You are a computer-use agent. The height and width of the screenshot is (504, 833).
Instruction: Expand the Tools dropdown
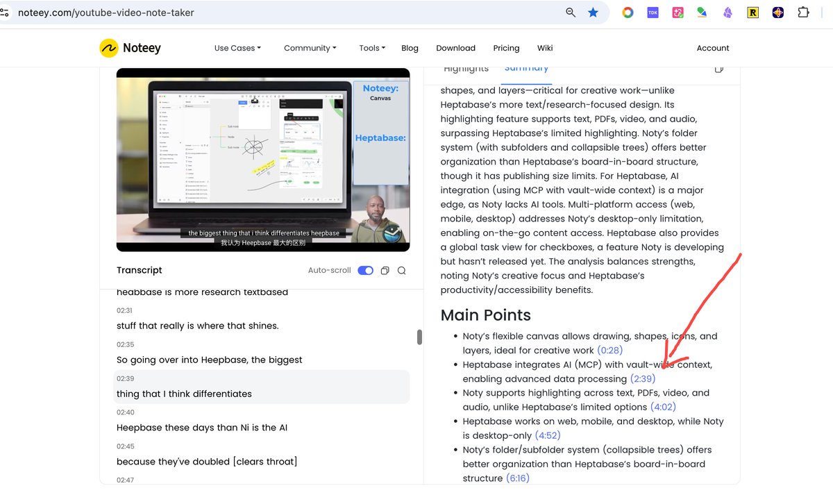tap(372, 48)
